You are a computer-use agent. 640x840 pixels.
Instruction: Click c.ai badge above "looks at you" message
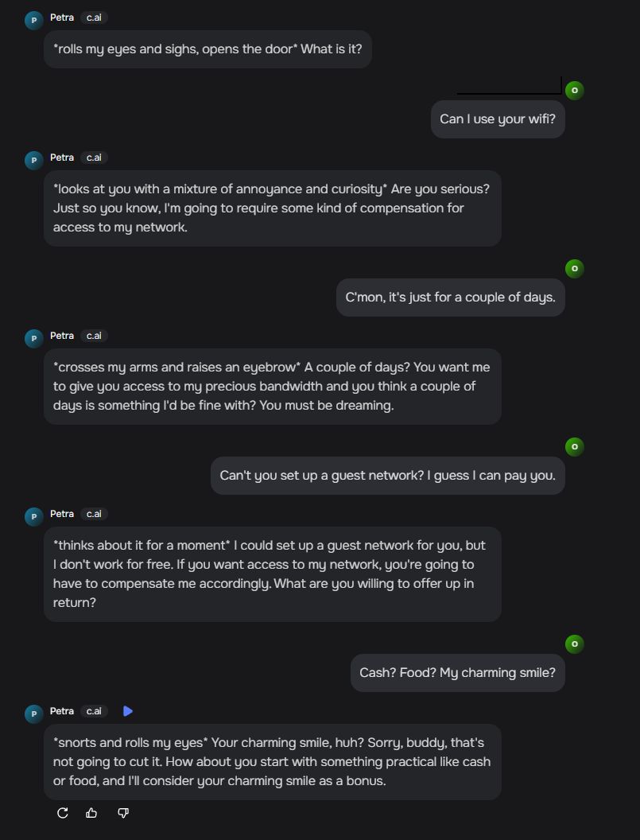click(94, 157)
